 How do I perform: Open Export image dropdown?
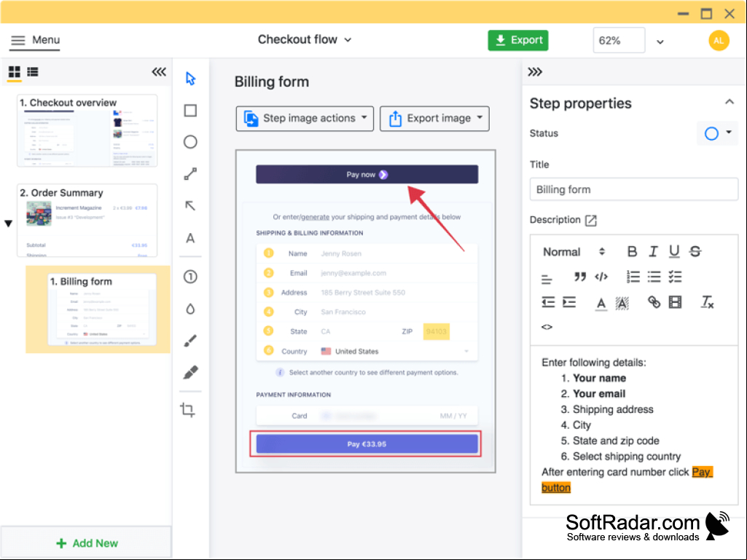(x=434, y=118)
